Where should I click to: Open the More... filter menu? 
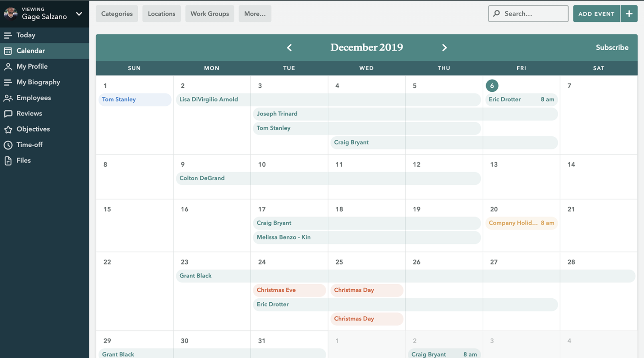[255, 14]
